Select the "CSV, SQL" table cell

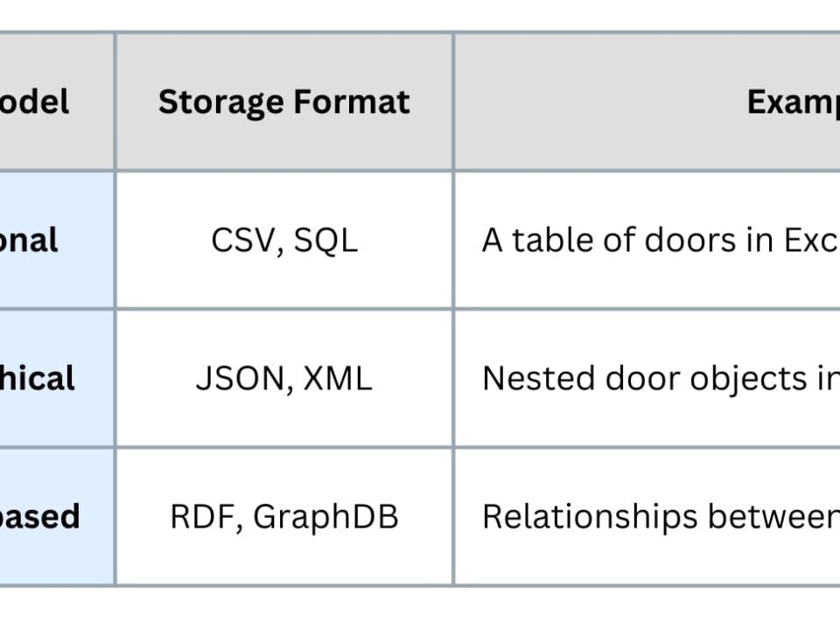coord(283,240)
